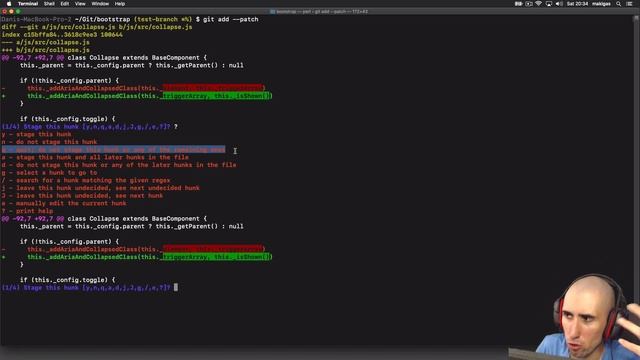
Task: Click '/ - search for a hunk matching' line
Action: coord(86,180)
